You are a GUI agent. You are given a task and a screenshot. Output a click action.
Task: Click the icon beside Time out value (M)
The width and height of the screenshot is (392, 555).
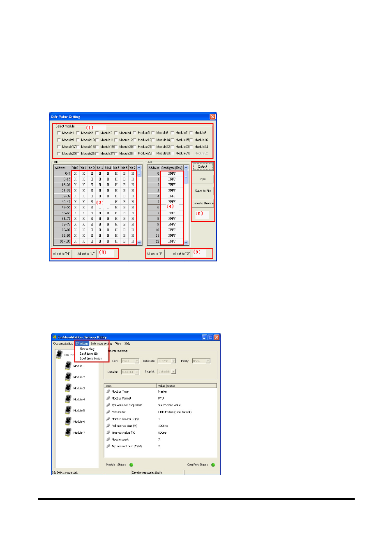coord(108,432)
